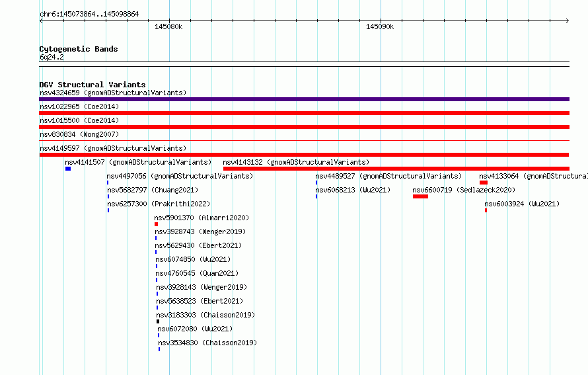Select the 6q24.2 band label
This screenshot has height=375, width=588.
52,57
